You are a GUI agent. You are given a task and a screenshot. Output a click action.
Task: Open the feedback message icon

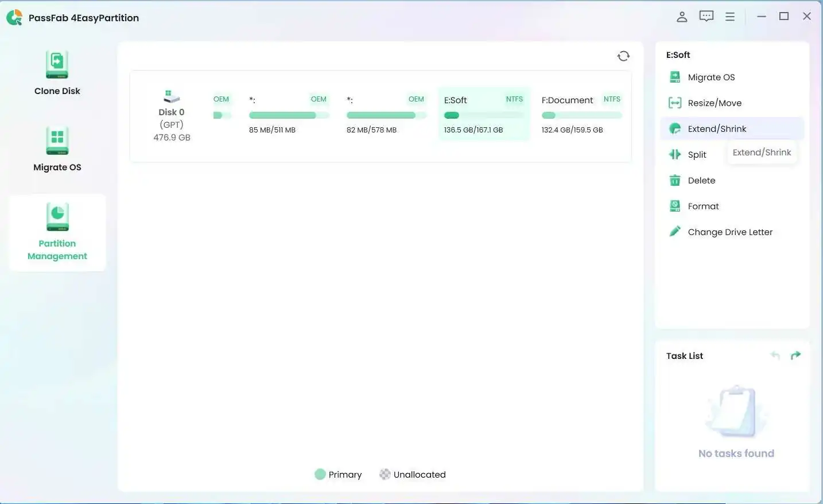click(706, 16)
